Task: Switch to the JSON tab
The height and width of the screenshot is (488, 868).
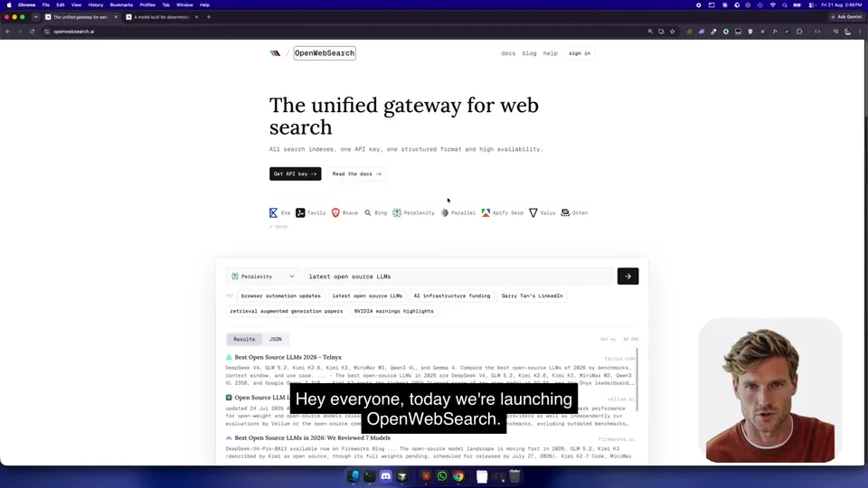Action: 275,339
